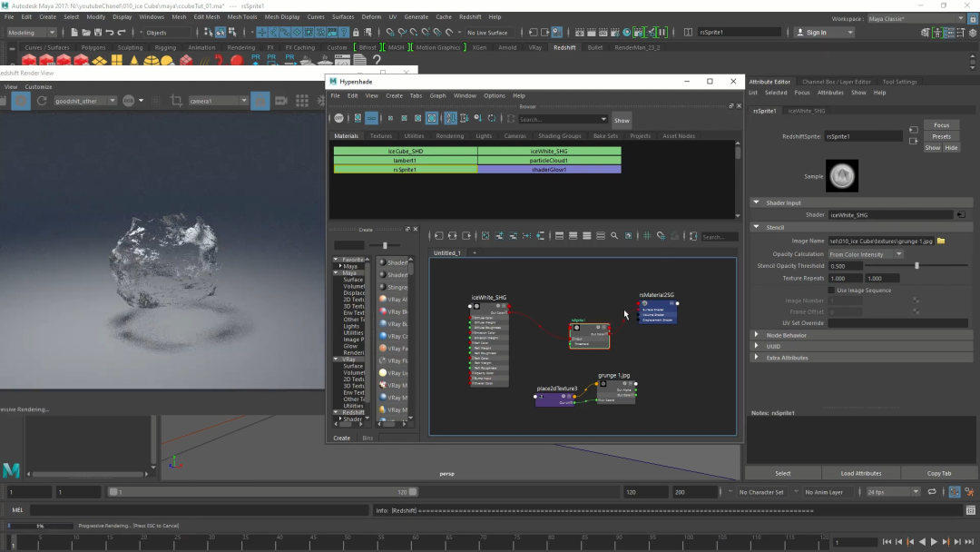Expand the Node Behavior section
Screen dimensions: 980x552
756,335
